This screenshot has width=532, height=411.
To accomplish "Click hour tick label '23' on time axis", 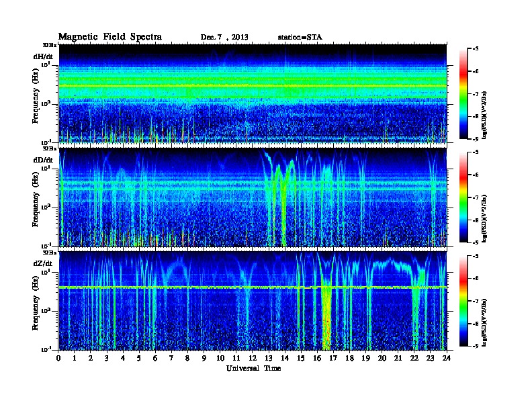I will click(430, 358).
